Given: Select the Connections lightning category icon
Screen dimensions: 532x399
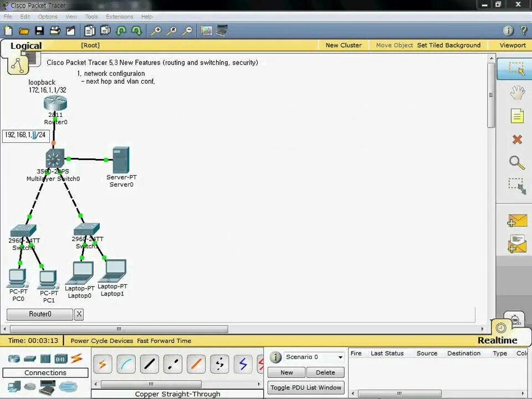Looking at the screenshot, I should coord(76,359).
